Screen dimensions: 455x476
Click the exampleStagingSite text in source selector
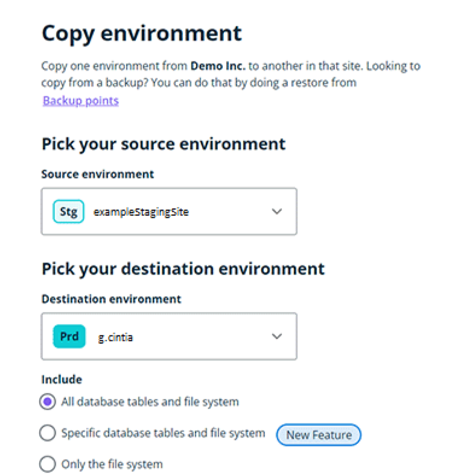141,212
